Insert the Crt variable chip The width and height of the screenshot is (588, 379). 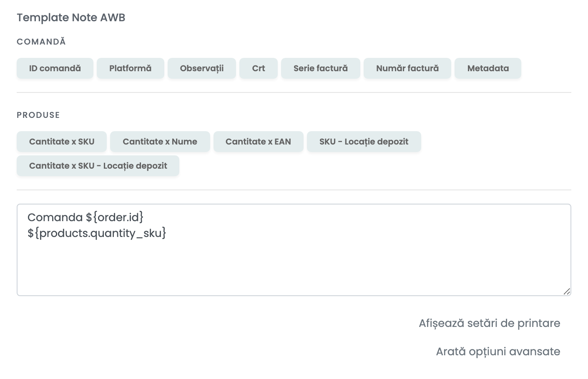(x=259, y=68)
